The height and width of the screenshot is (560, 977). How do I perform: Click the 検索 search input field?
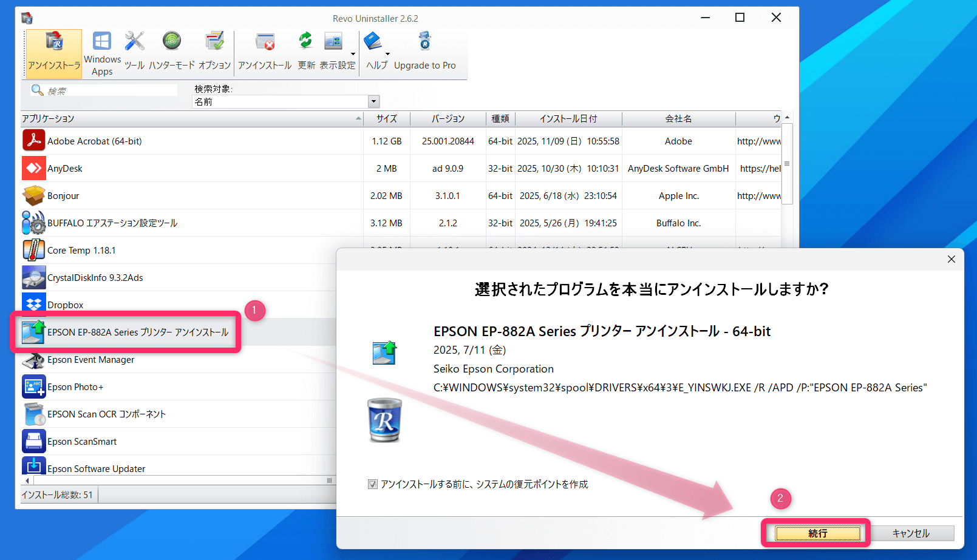[111, 91]
